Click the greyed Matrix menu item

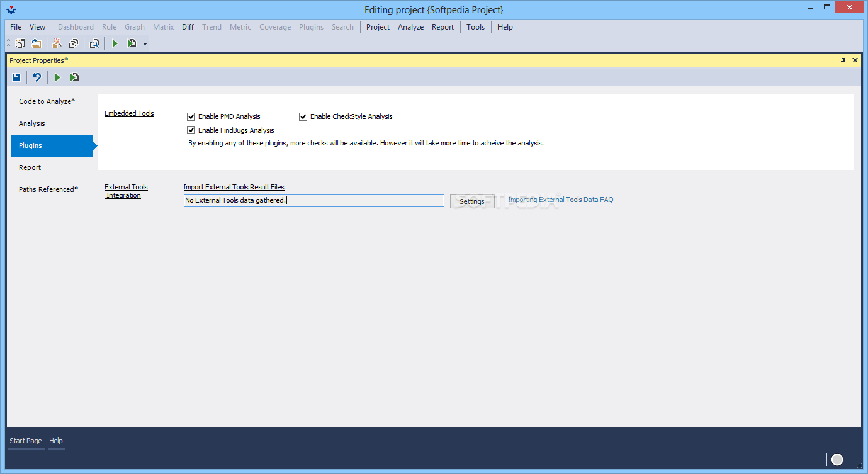163,27
